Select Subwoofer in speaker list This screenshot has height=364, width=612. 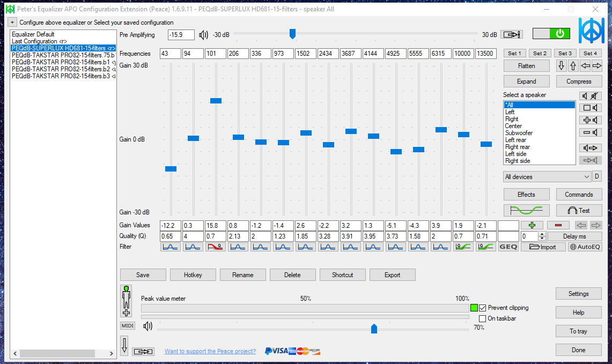(x=540, y=133)
